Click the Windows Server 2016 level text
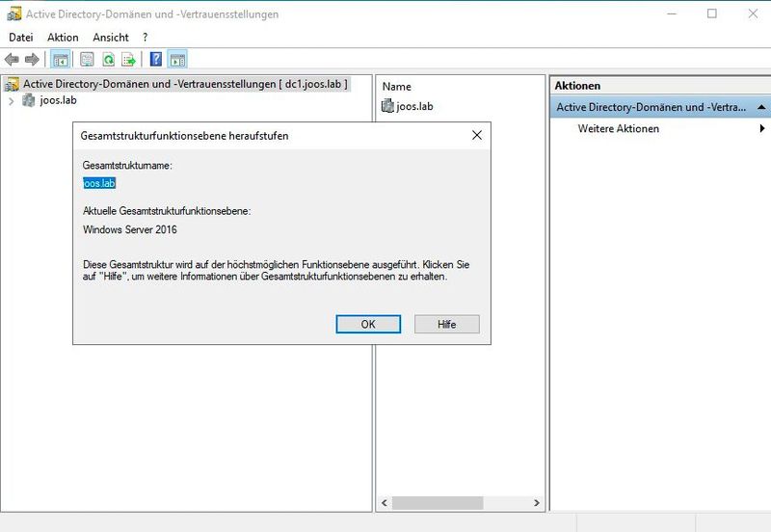The width and height of the screenshot is (771, 532). (x=130, y=229)
